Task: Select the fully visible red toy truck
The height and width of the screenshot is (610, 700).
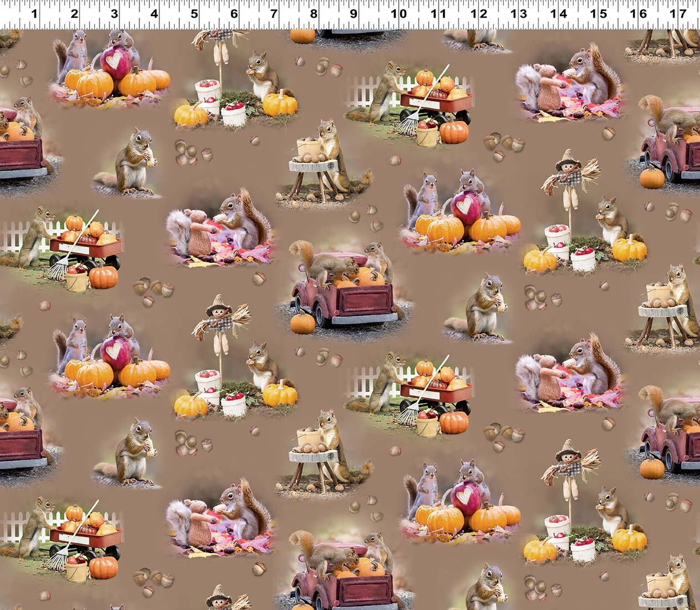Action: (345, 298)
